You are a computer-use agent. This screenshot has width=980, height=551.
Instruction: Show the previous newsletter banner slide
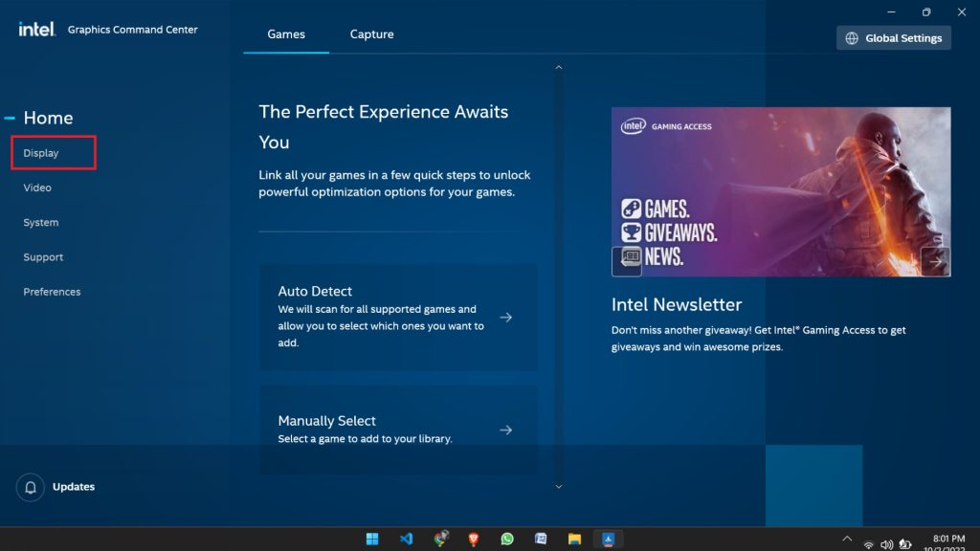click(627, 261)
